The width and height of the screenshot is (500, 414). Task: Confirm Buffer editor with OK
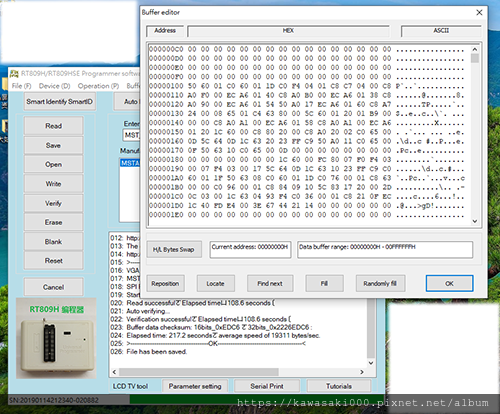[x=449, y=284]
